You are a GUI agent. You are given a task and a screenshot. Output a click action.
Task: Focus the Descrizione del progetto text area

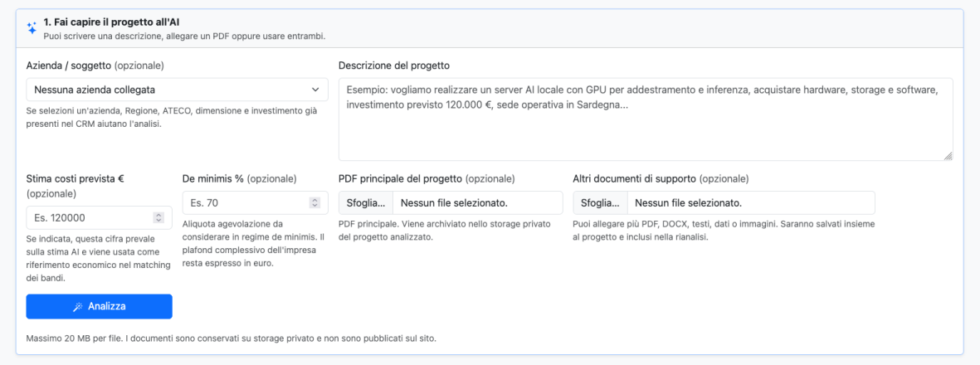(646, 119)
